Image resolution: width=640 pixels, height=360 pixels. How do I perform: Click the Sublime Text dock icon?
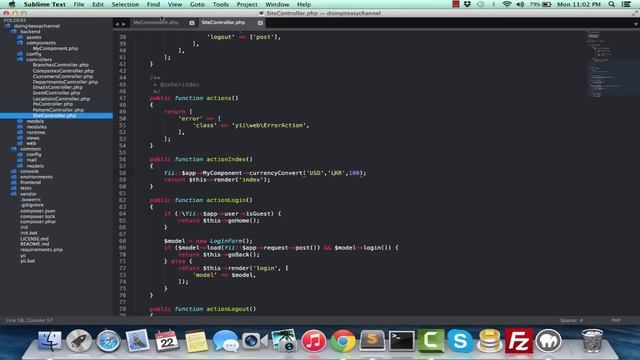(x=372, y=340)
